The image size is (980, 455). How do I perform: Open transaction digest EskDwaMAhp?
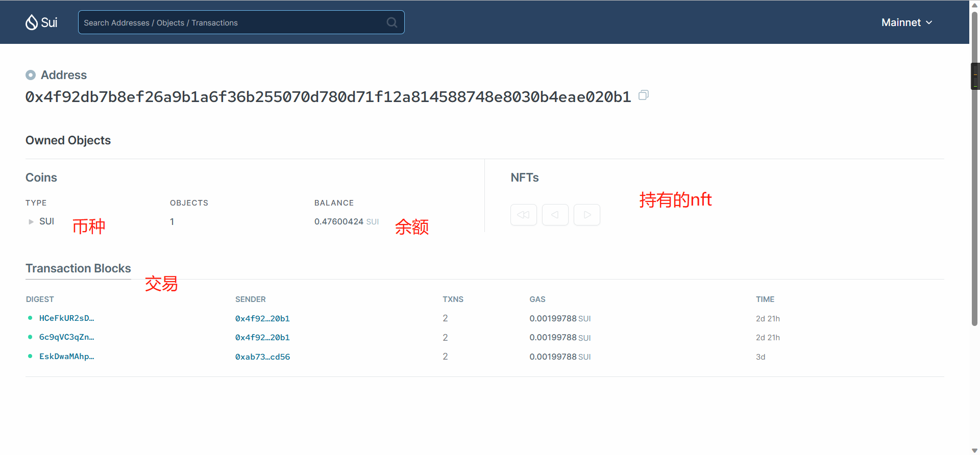click(x=66, y=357)
